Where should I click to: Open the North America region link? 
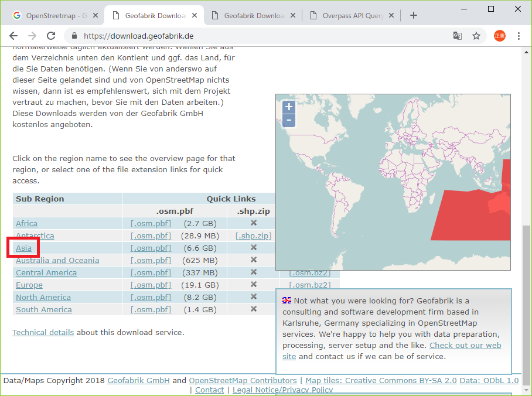pos(43,297)
